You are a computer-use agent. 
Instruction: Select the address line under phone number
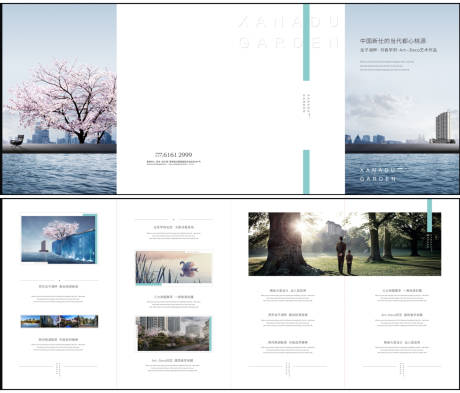pyautogui.click(x=173, y=163)
